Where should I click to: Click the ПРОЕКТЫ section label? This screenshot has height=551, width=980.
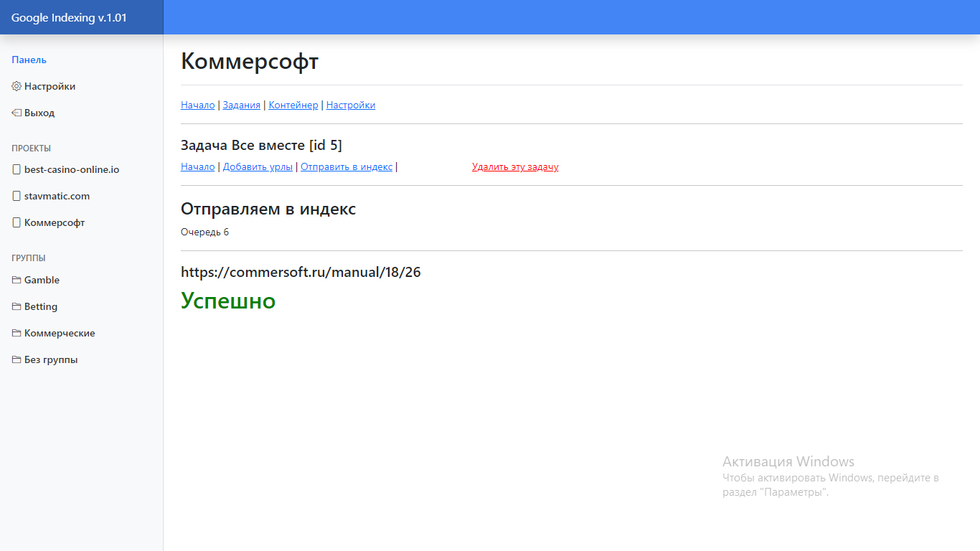[x=31, y=149]
